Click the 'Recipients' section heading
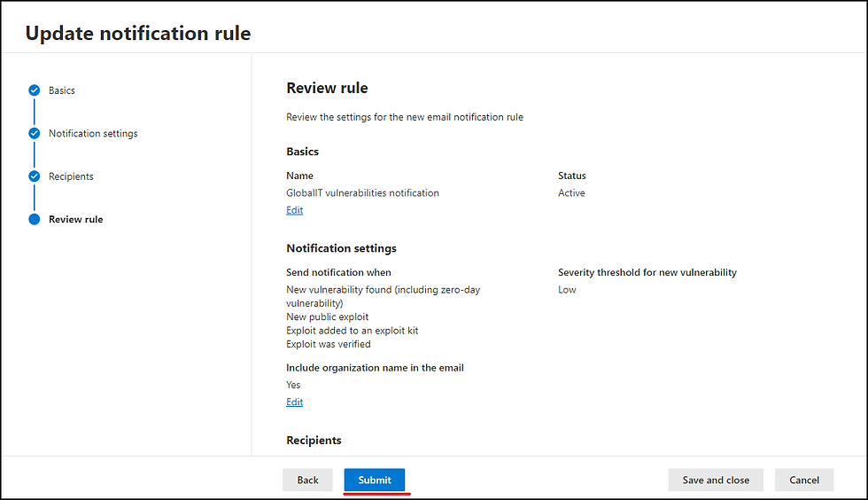The image size is (868, 500). 314,440
